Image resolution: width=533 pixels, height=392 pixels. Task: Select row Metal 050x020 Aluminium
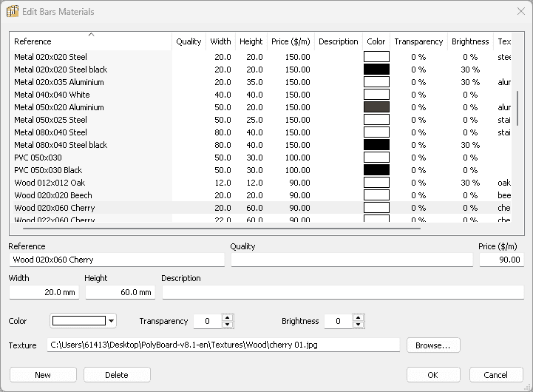[262, 107]
